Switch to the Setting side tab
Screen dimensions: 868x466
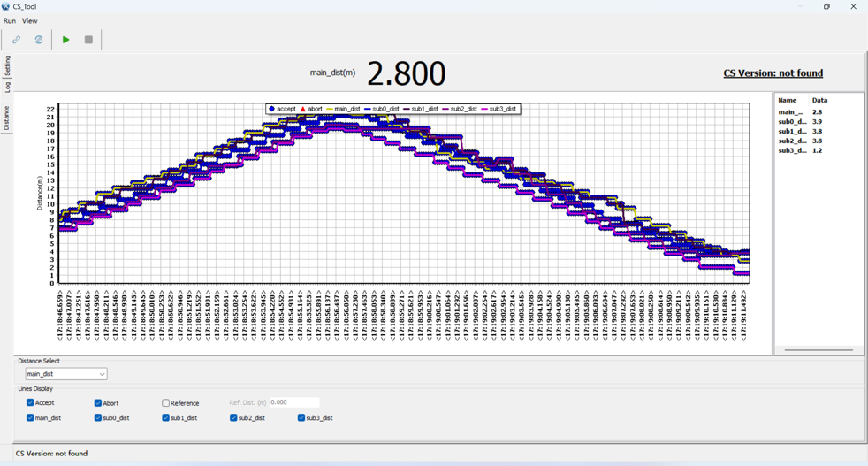[7, 66]
